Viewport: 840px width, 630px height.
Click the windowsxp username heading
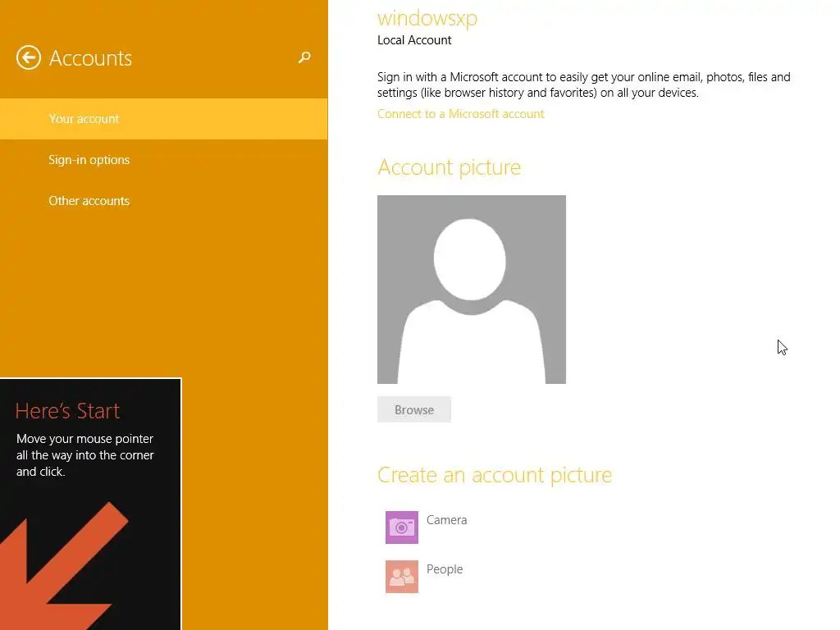click(x=427, y=18)
